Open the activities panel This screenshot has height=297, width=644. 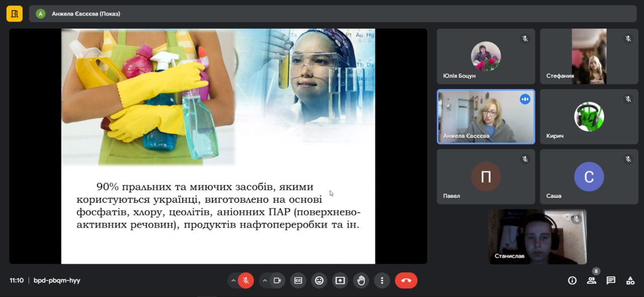tap(630, 280)
